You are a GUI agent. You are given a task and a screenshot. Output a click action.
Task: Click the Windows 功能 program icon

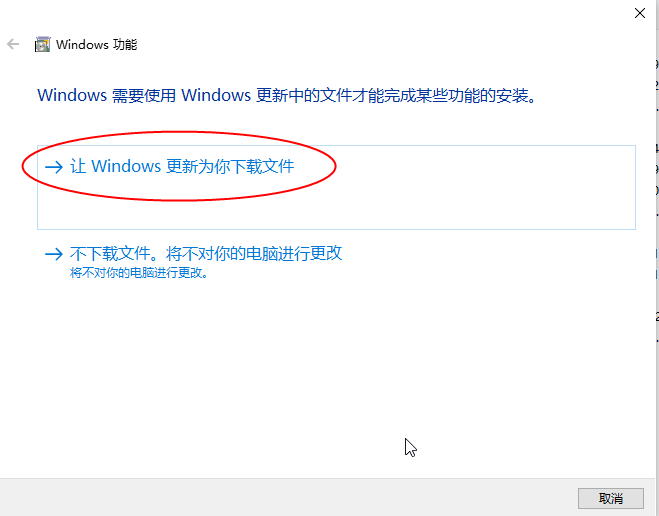[42, 44]
